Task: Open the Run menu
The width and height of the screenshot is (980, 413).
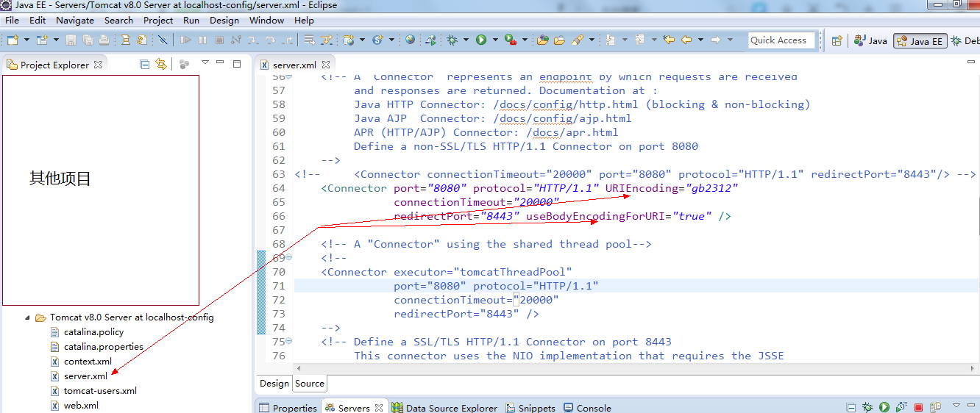Action: click(x=191, y=21)
